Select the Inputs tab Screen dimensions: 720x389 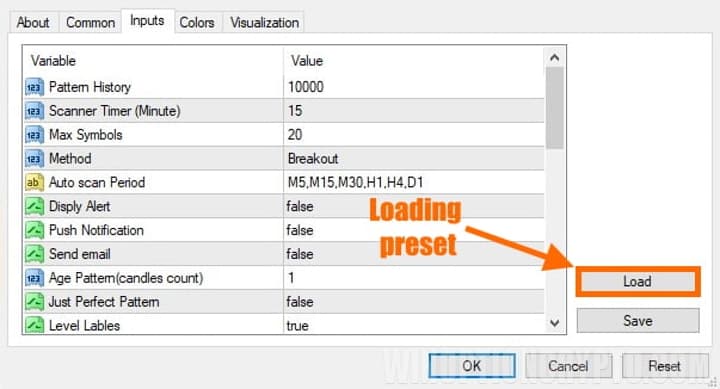click(x=147, y=21)
